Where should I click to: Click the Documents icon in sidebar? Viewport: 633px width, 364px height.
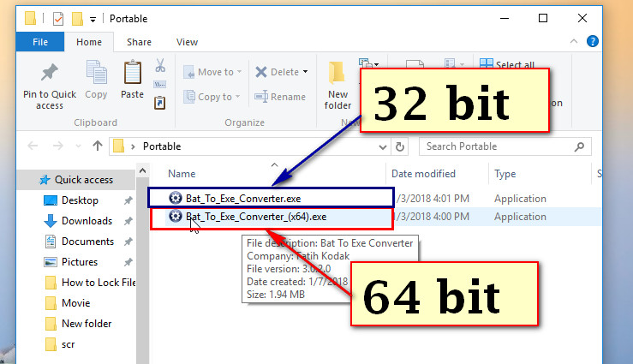pyautogui.click(x=51, y=242)
